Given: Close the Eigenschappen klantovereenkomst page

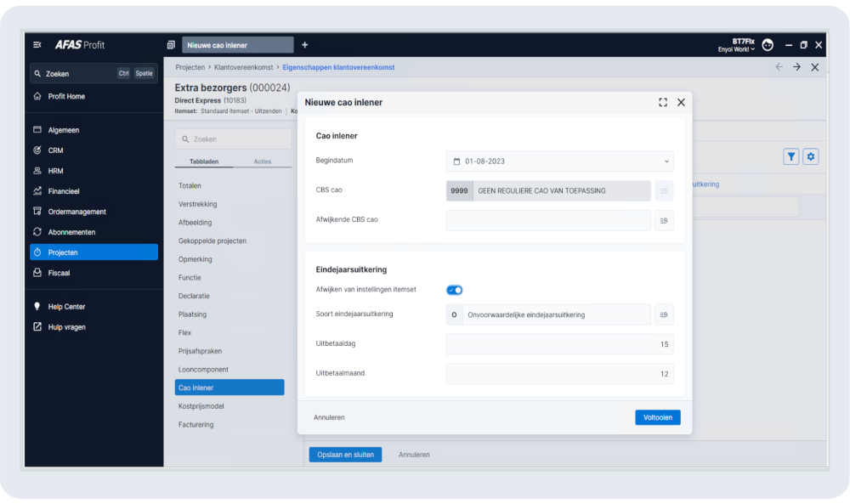Looking at the screenshot, I should 815,67.
